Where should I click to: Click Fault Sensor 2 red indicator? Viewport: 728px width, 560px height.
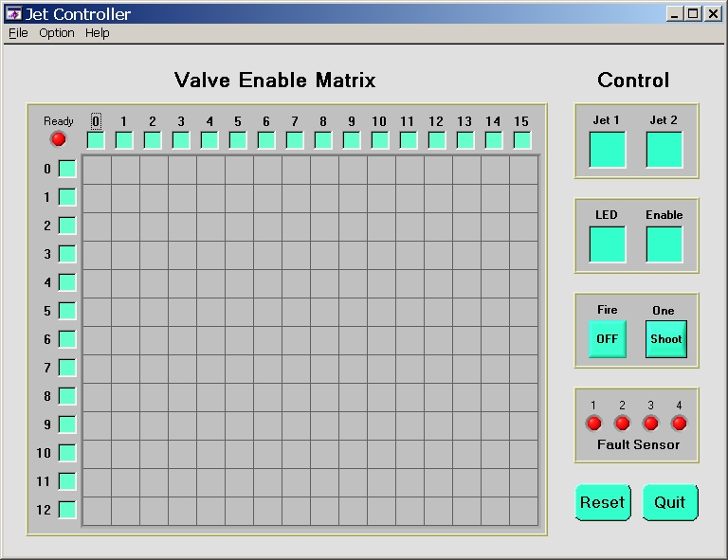tap(623, 424)
